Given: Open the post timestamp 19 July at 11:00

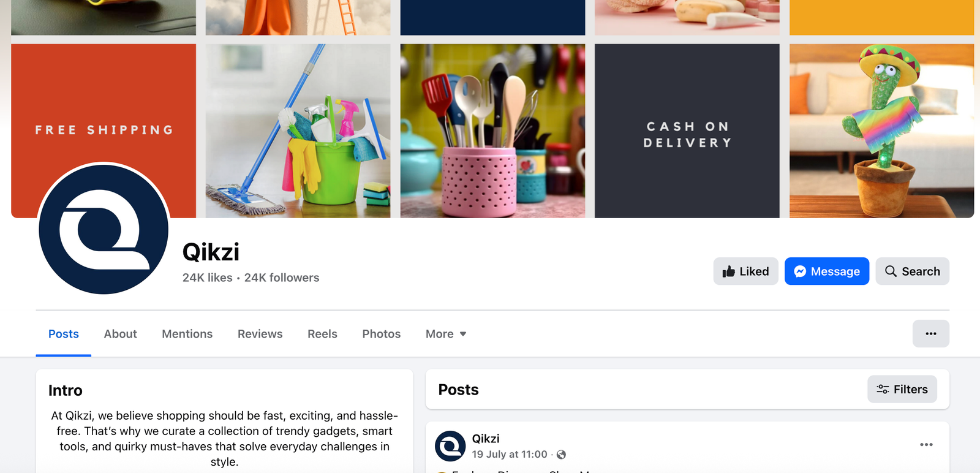Looking at the screenshot, I should [510, 455].
